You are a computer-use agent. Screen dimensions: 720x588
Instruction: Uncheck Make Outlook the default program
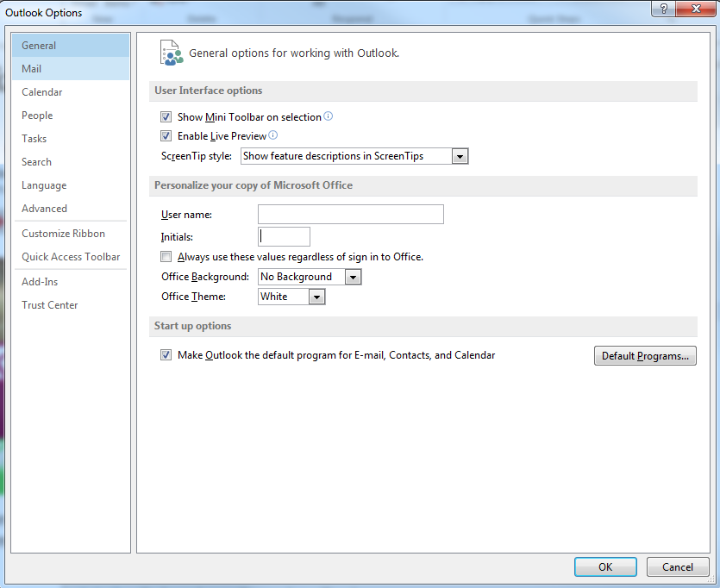tap(166, 355)
